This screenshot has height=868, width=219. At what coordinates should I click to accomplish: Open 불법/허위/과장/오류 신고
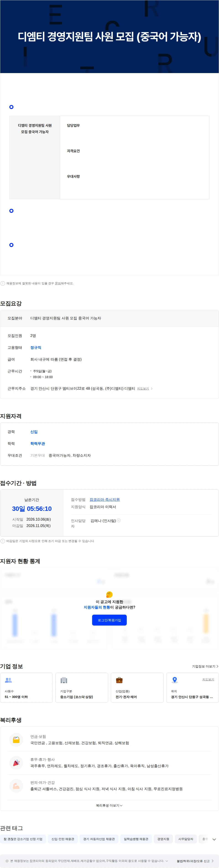195,861
